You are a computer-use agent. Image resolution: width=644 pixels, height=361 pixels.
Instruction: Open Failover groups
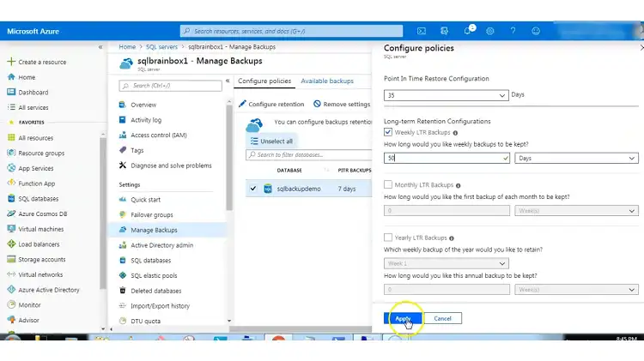point(146,214)
